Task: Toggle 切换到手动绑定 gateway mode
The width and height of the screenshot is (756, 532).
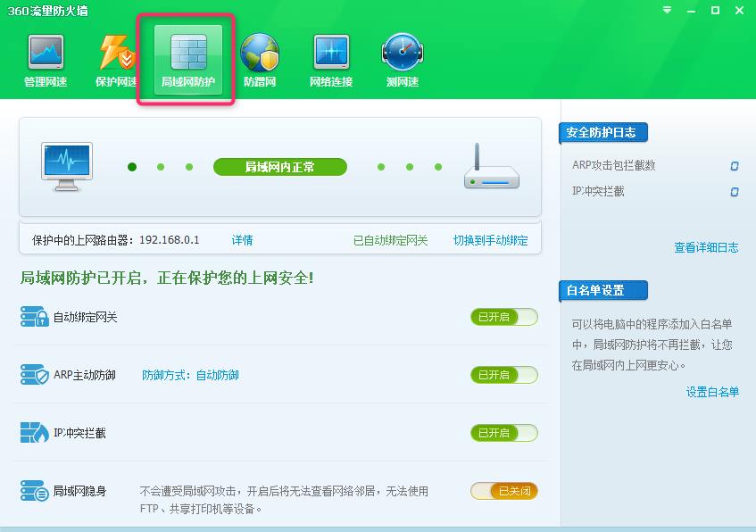Action: 490,240
